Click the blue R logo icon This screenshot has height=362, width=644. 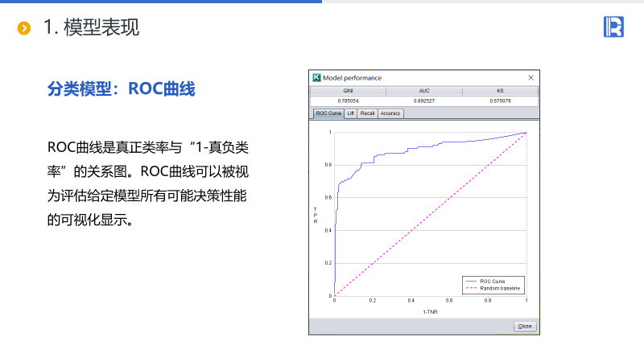[613, 27]
